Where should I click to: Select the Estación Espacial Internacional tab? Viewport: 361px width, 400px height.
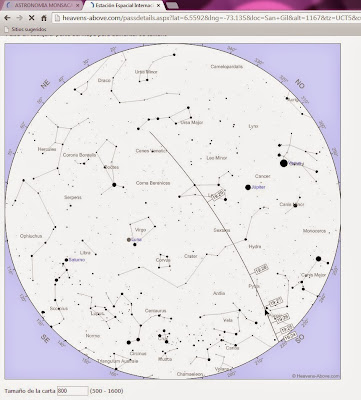(x=123, y=5)
